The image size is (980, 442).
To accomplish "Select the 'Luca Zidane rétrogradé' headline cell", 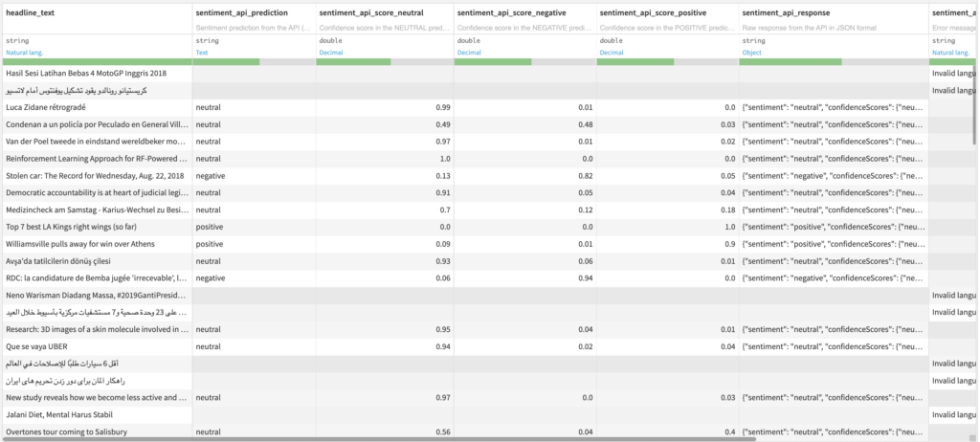I will pos(96,107).
